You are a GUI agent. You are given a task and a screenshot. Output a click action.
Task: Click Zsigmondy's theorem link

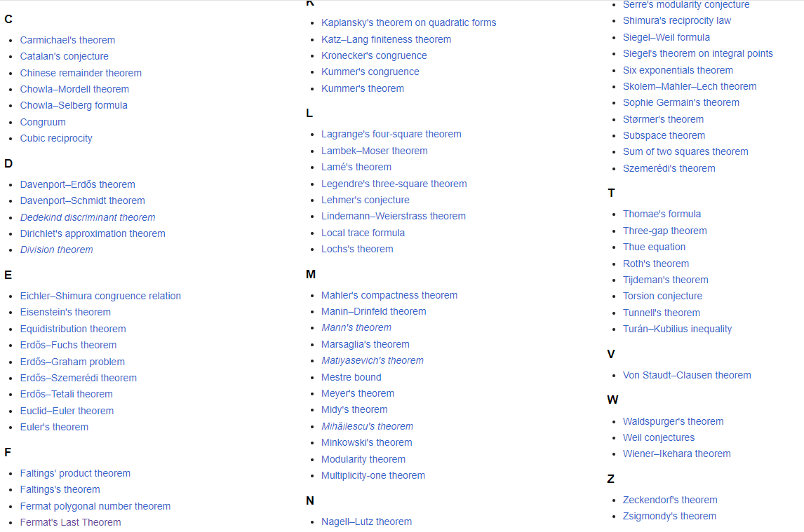coord(669,516)
